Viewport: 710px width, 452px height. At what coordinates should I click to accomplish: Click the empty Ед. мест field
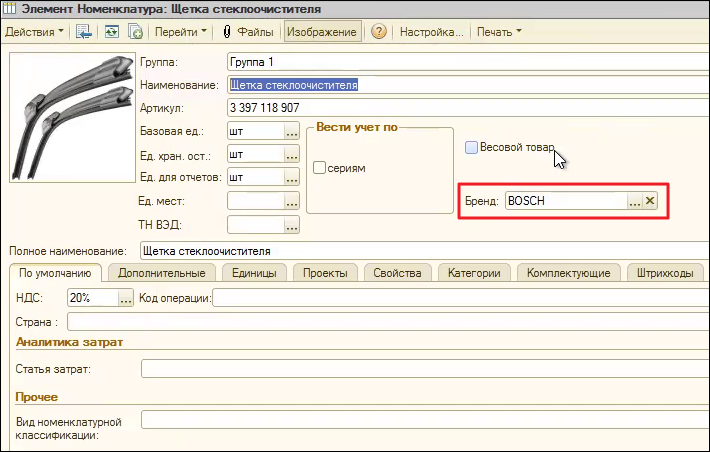pyautogui.click(x=256, y=201)
